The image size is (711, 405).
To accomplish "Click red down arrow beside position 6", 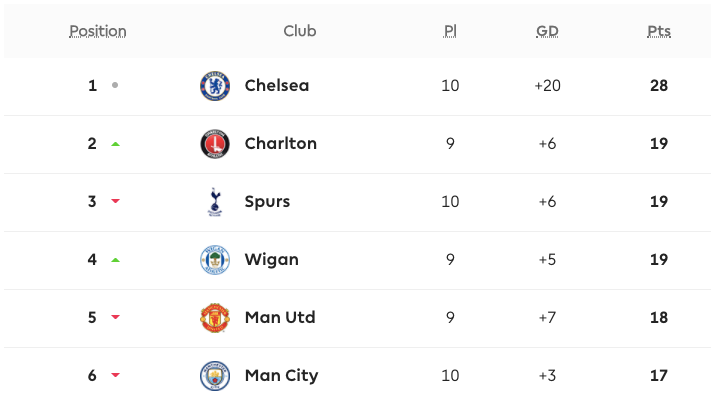I will [115, 376].
